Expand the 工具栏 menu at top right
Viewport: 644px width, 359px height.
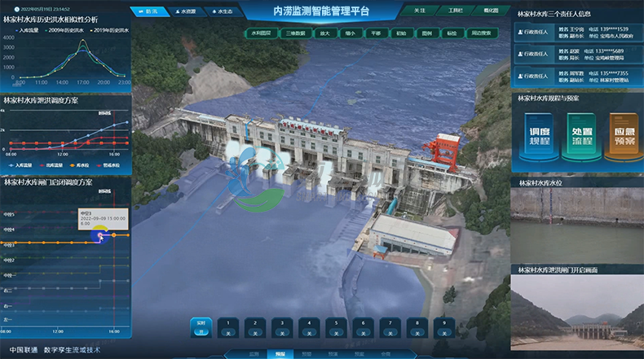[457, 11]
